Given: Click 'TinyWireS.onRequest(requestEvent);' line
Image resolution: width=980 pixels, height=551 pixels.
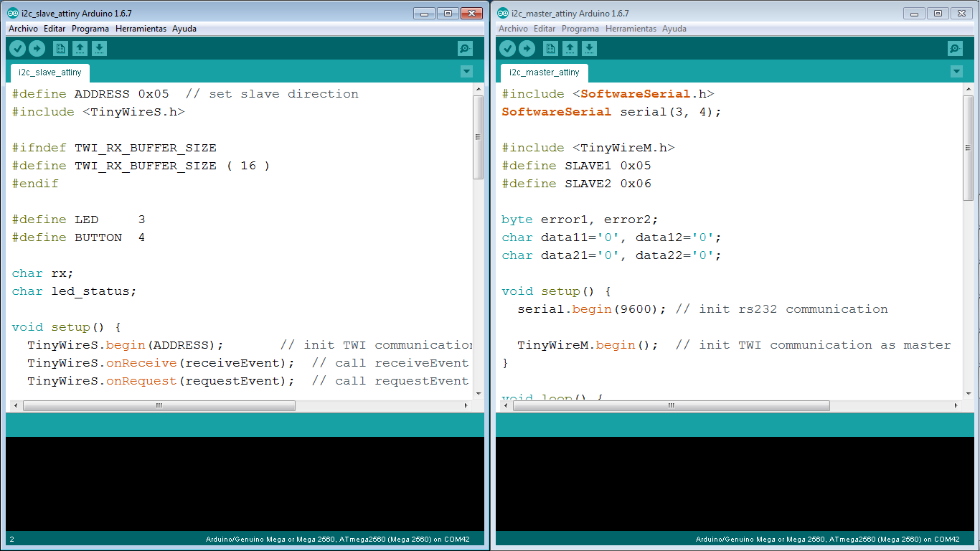Looking at the screenshot, I should tap(161, 381).
